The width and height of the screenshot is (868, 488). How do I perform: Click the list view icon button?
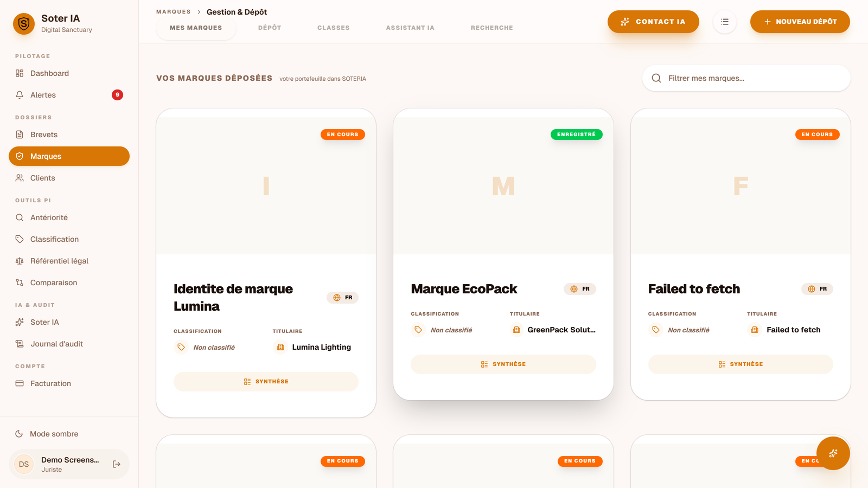pos(725,22)
